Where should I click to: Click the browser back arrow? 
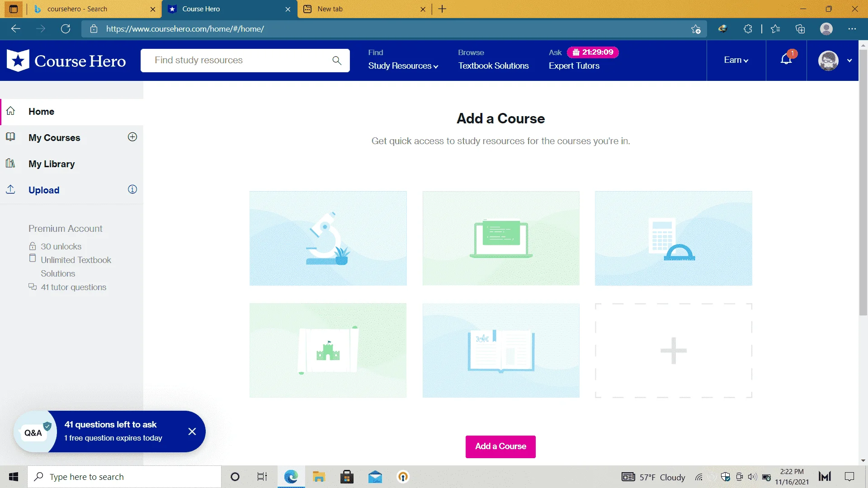(x=16, y=29)
